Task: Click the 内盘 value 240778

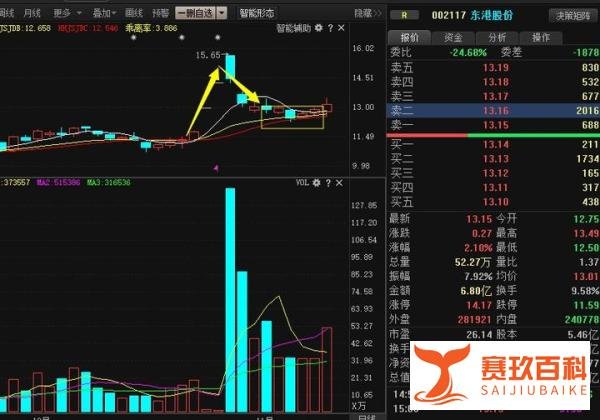Action: (582, 319)
